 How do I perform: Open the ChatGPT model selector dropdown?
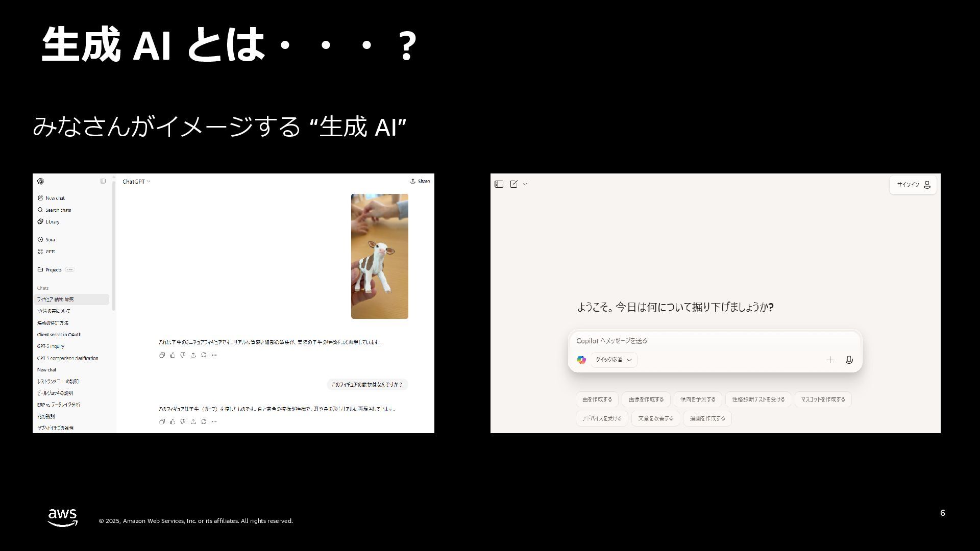[x=136, y=182]
